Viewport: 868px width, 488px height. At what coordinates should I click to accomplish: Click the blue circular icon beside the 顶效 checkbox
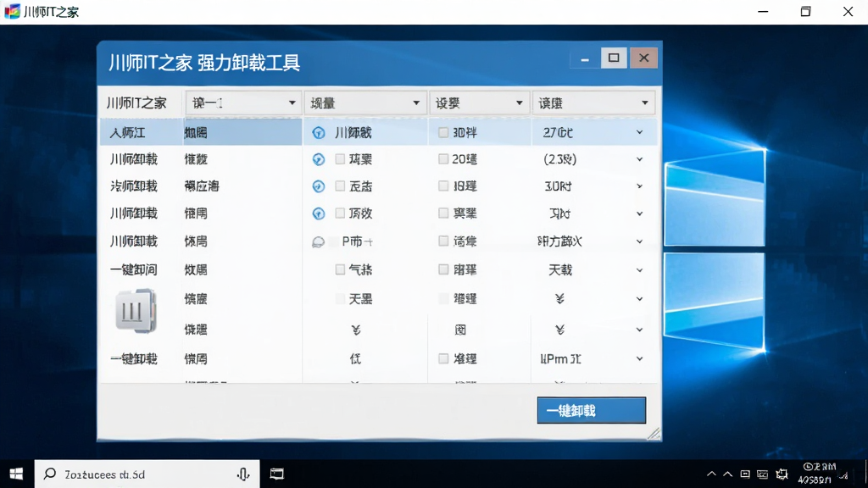click(x=319, y=213)
